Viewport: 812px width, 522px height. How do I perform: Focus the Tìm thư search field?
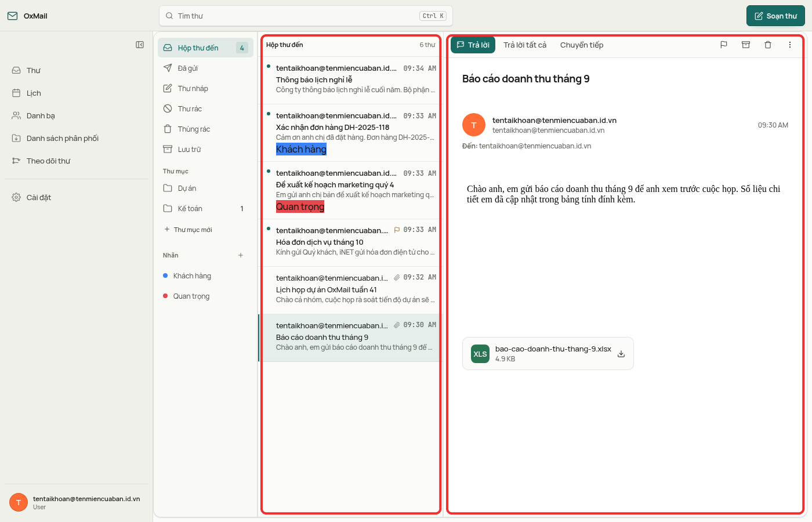pyautogui.click(x=306, y=16)
